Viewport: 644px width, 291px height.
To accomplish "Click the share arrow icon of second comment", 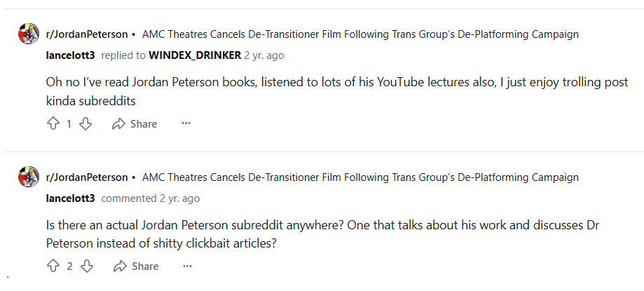I will 120,266.
